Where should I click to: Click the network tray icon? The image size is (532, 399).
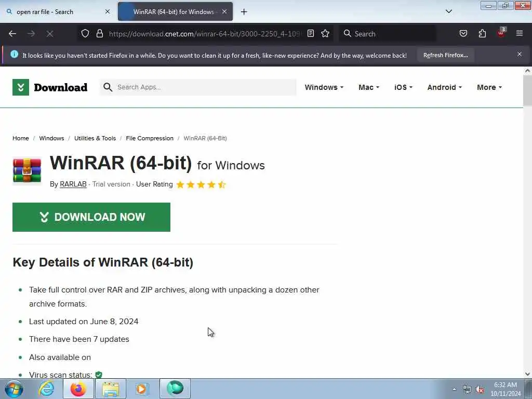(x=467, y=390)
